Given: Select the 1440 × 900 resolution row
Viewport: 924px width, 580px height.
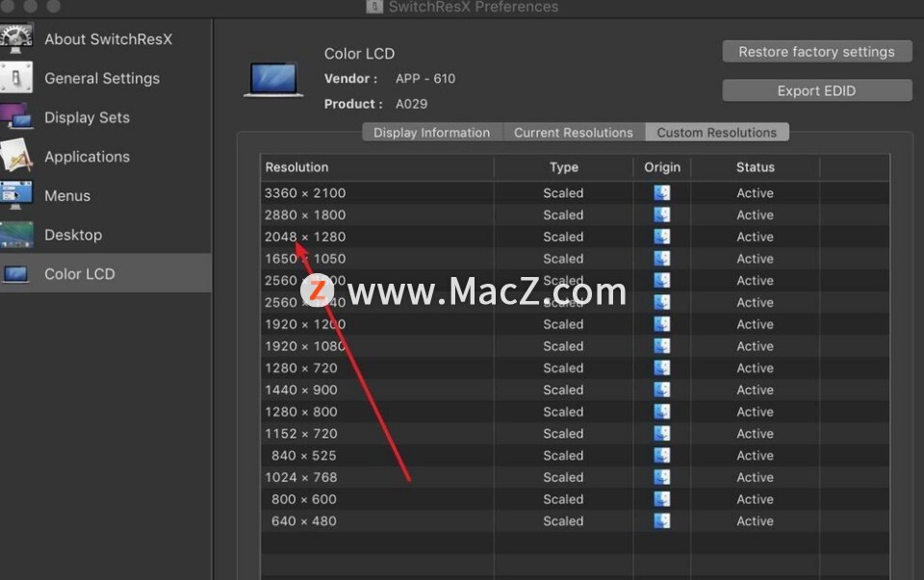Looking at the screenshot, I should 576,390.
